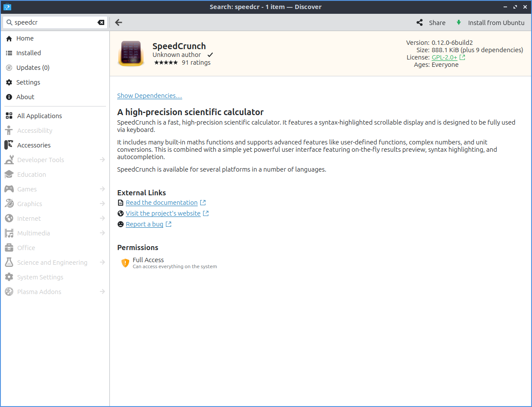Click Read the documentation link
The width and height of the screenshot is (532, 407).
162,203
